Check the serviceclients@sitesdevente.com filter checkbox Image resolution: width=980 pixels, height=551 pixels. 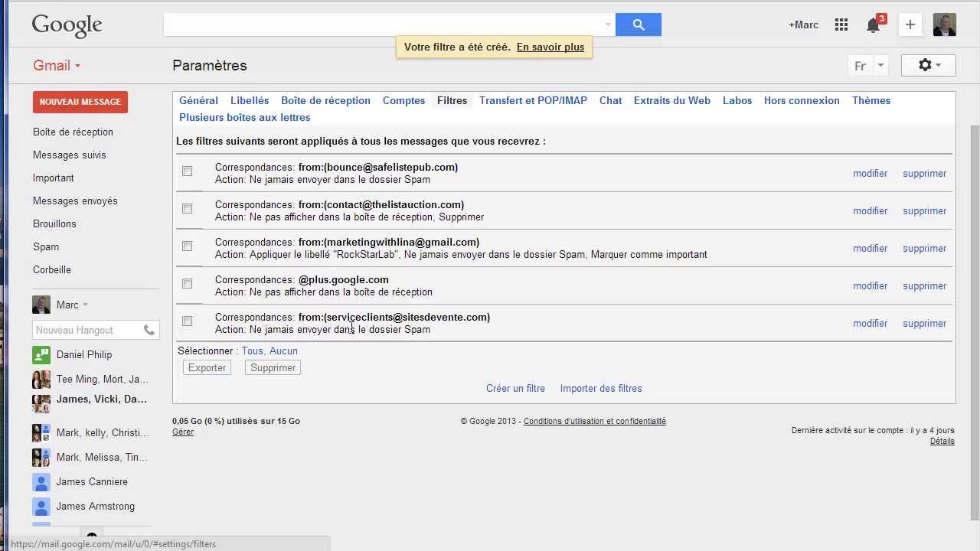pyautogui.click(x=187, y=321)
